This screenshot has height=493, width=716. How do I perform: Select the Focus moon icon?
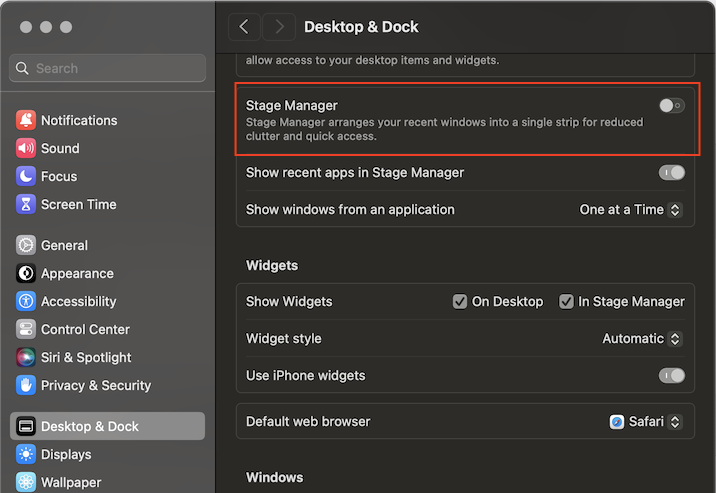pos(26,176)
